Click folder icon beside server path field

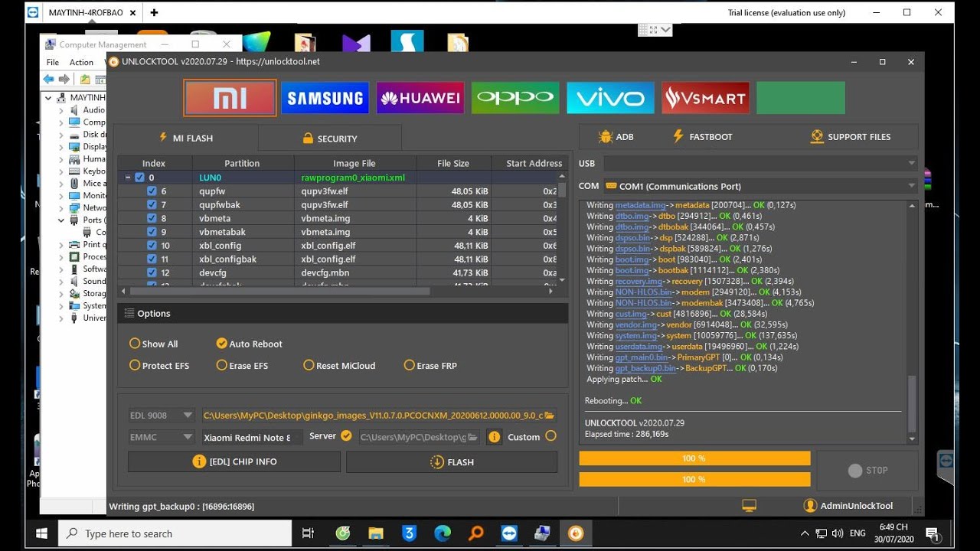[473, 437]
